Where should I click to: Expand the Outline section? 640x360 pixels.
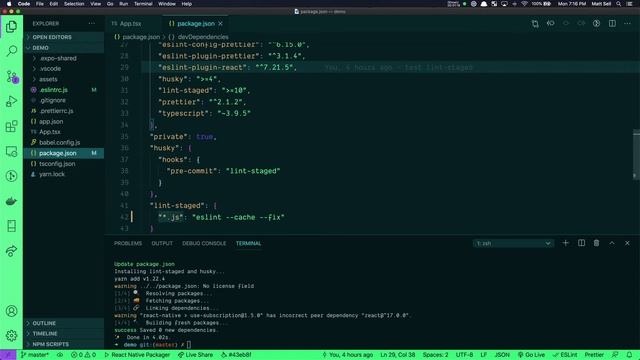coord(64,323)
